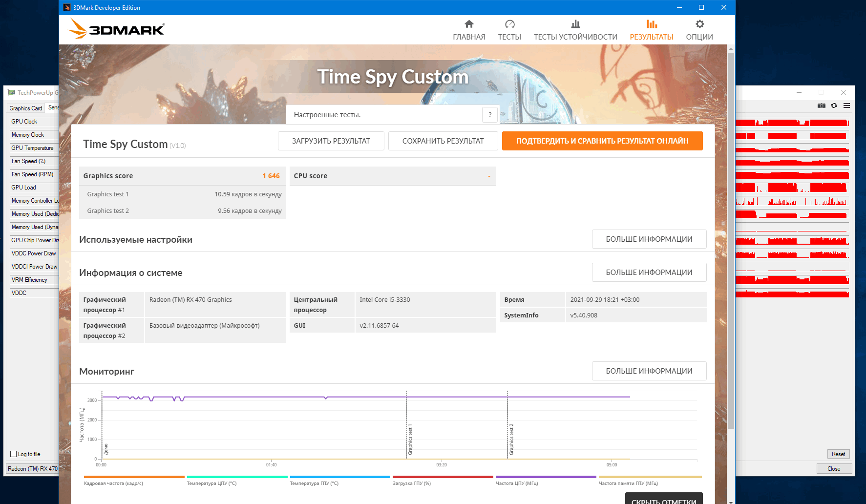Open the ТЕСТЫ gauge icon
866x504 pixels.
(509, 24)
